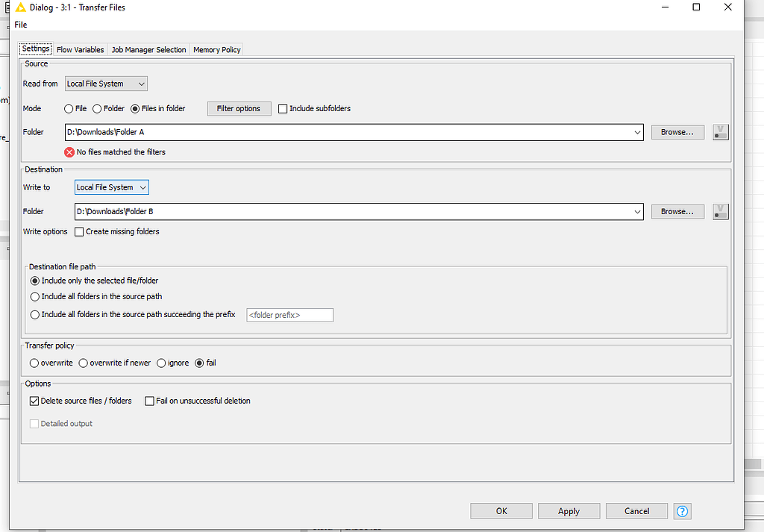Image resolution: width=764 pixels, height=532 pixels.
Task: Open the Write to dropdown
Action: point(110,187)
